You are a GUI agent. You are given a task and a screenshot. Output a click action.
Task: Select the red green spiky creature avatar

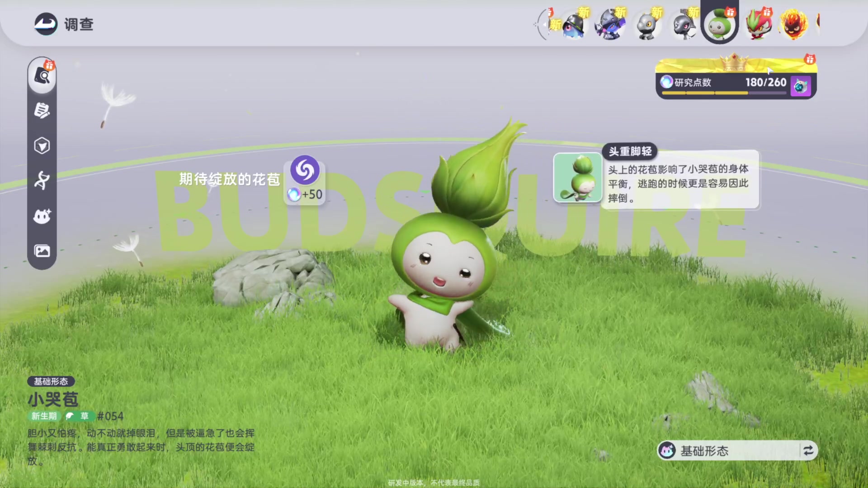coord(758,25)
